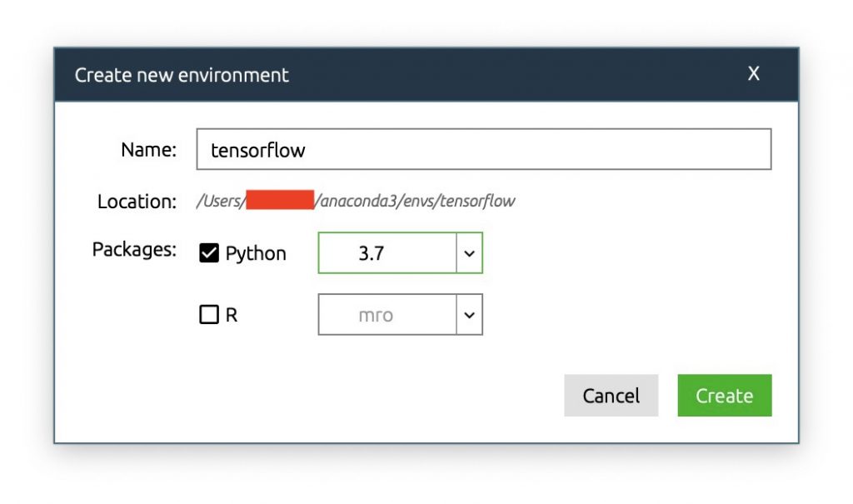Cancel environment creation
Viewport: 853px width, 504px height.
point(611,395)
